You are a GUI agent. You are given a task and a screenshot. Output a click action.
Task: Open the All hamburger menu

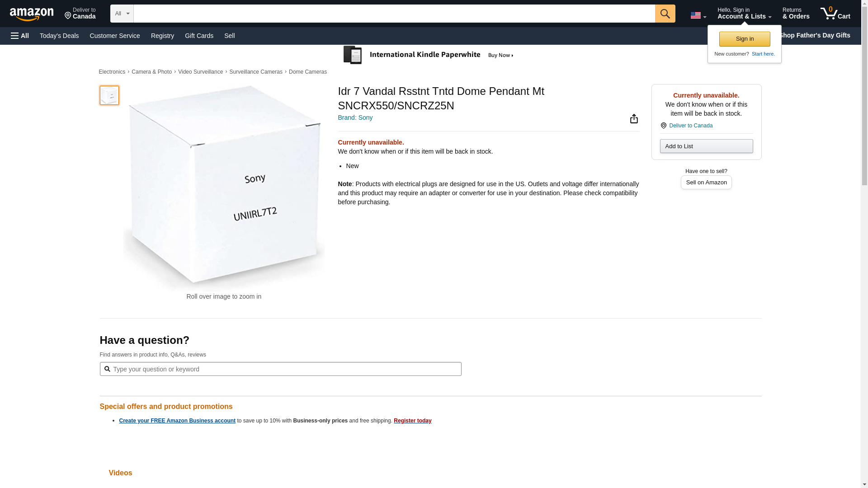click(20, 36)
